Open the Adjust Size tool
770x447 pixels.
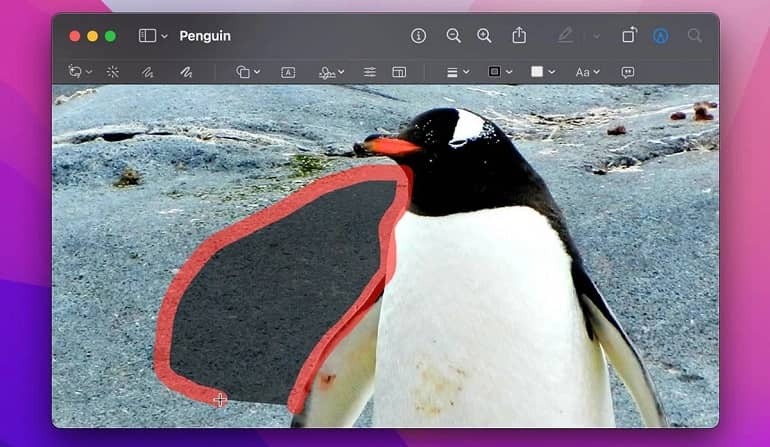[x=399, y=72]
